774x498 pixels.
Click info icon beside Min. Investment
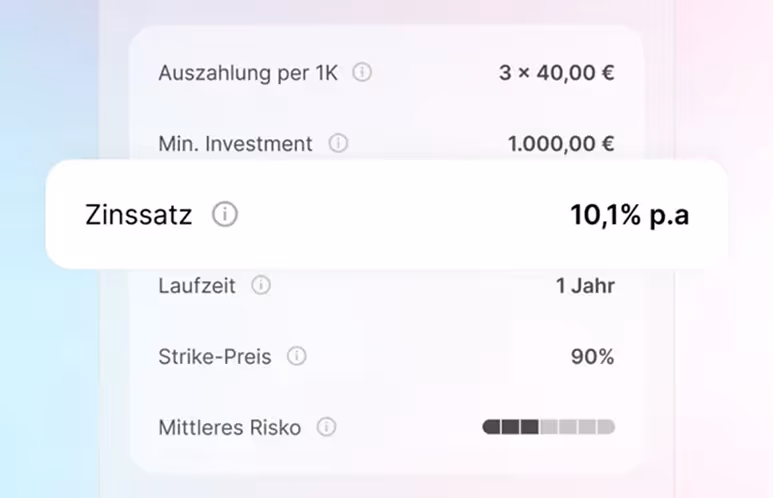click(x=338, y=144)
